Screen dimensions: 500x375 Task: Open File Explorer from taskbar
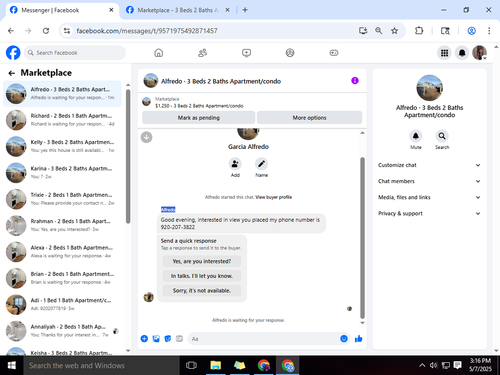216,365
